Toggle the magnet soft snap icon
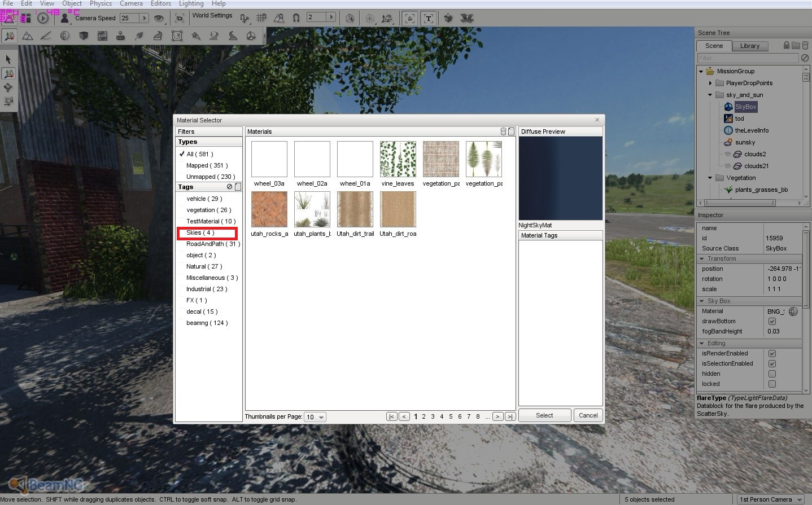This screenshot has width=812, height=505. point(296,18)
